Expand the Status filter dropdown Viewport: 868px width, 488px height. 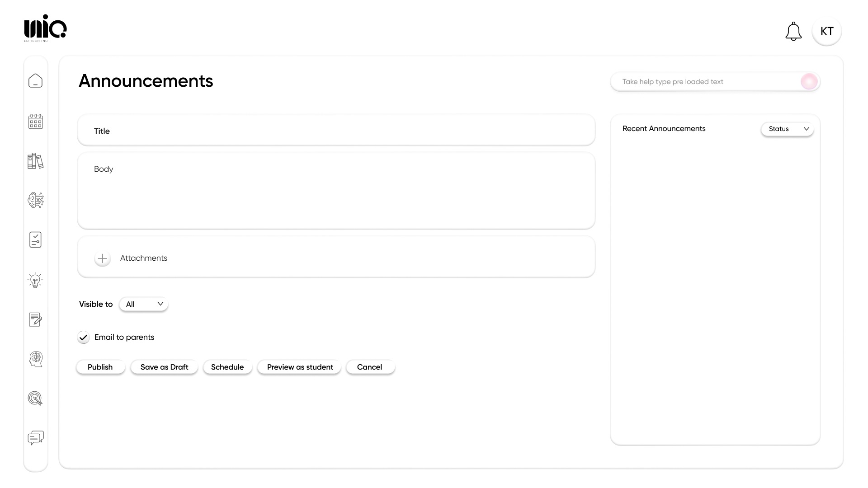coord(787,129)
